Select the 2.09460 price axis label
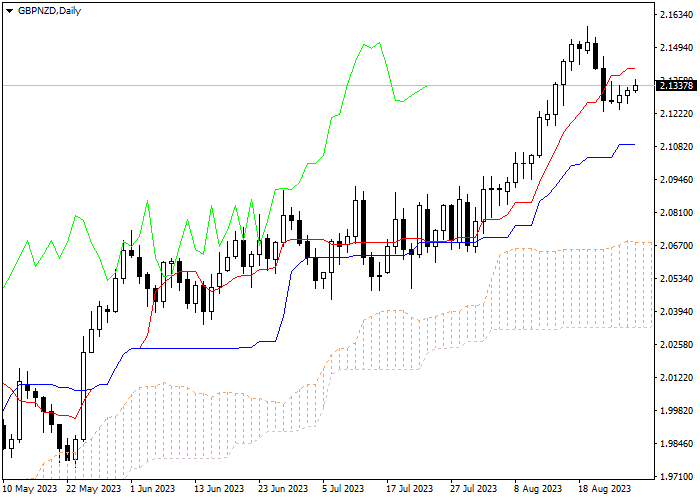Image resolution: width=700 pixels, height=500 pixels. pos(676,180)
